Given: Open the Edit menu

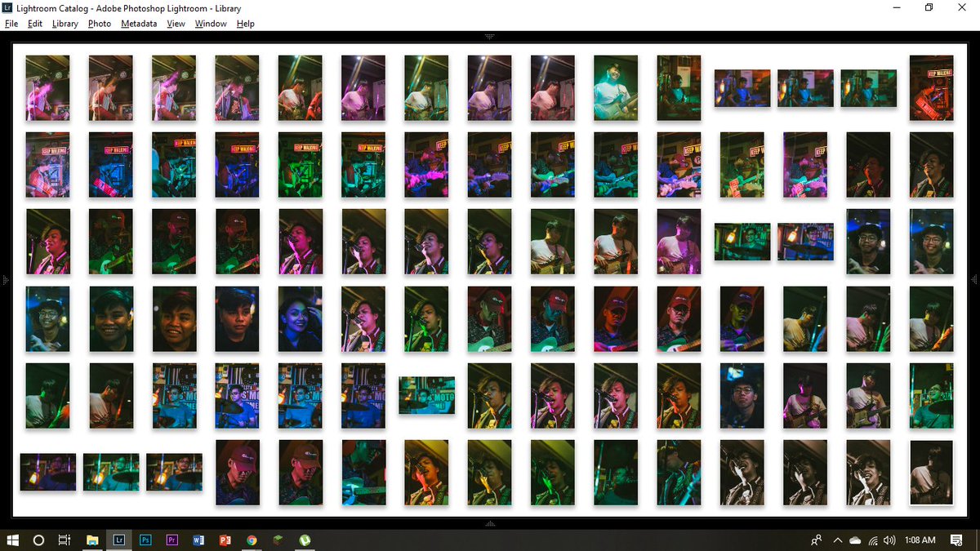Looking at the screenshot, I should (34, 24).
